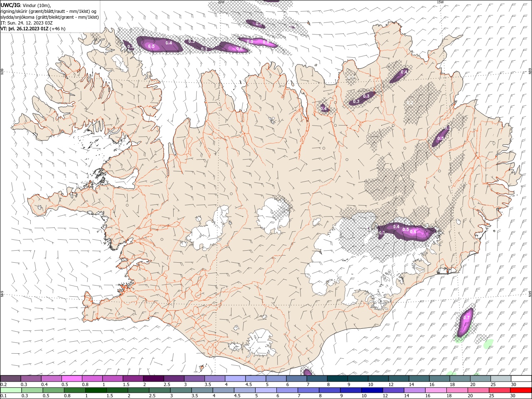The width and height of the screenshot is (532, 399).
Task: Click the '15W' longitude label
Action: (x=440, y=2)
